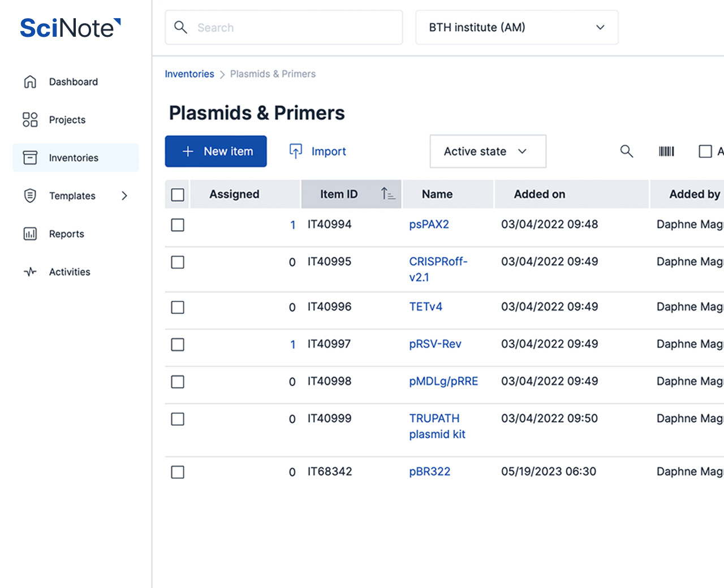
Task: Select the Plasmids & Primers breadcrumb entry
Action: [x=273, y=73]
